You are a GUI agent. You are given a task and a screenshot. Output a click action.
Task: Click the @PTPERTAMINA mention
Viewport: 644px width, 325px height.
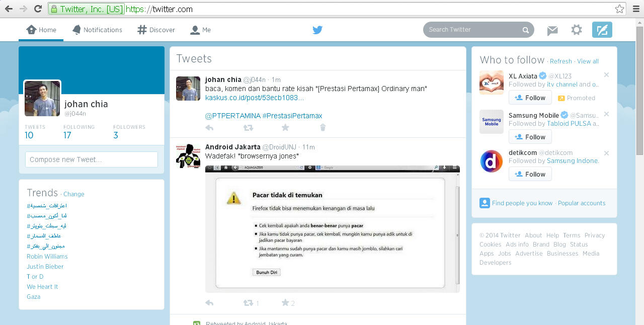pos(233,116)
